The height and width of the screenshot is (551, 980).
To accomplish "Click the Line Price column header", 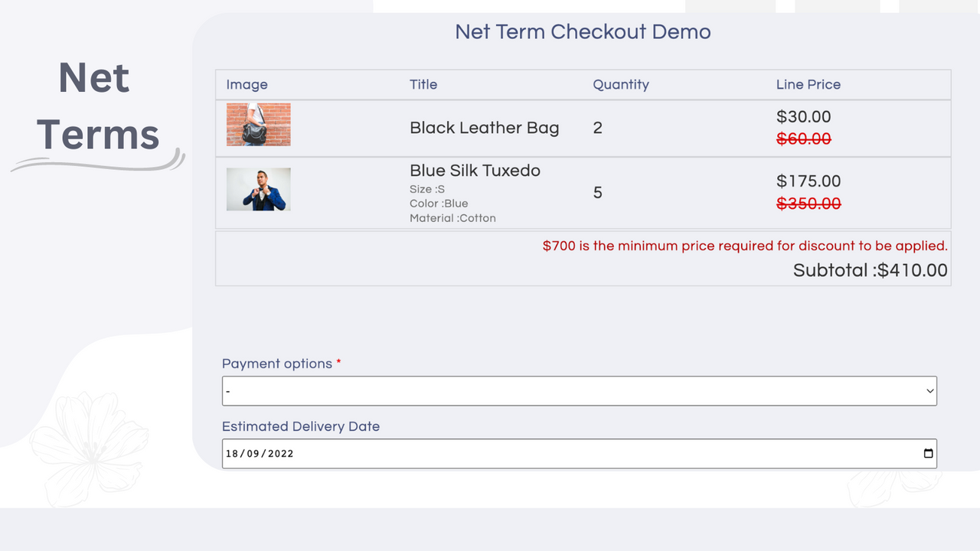I will [808, 84].
